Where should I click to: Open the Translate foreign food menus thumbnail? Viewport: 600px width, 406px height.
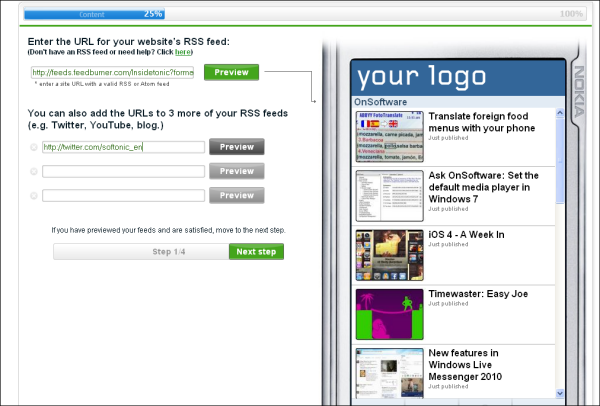[388, 134]
